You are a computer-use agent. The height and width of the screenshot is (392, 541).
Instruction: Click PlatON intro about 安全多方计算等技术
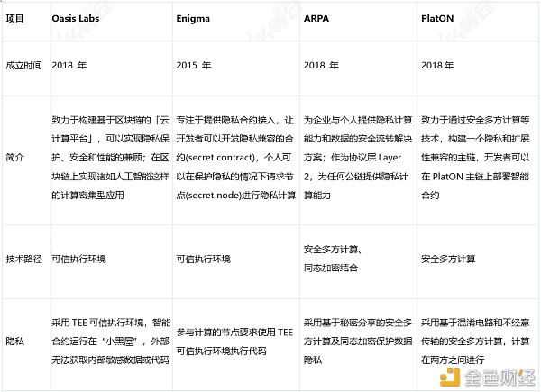(x=475, y=158)
